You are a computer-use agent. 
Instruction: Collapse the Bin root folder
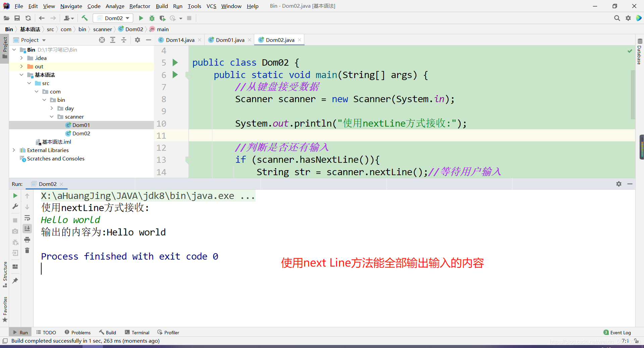(14, 50)
